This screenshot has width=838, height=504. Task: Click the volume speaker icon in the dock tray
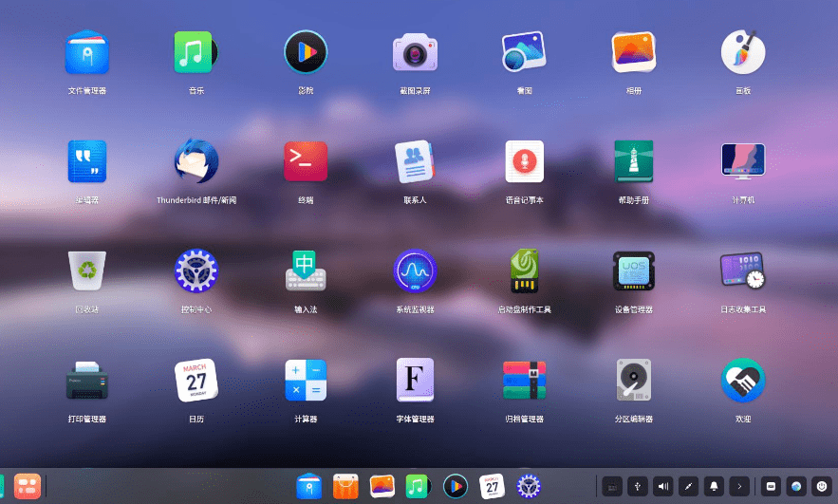pyautogui.click(x=663, y=486)
